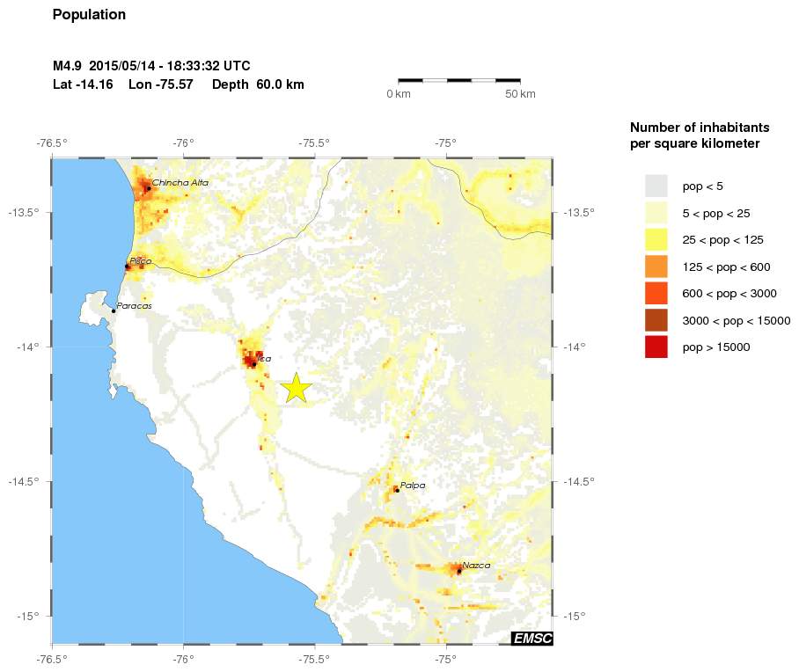Viewport: 799px width, 672px height.
Task: Select the Chincha Alta city dot
Action: coord(149,188)
